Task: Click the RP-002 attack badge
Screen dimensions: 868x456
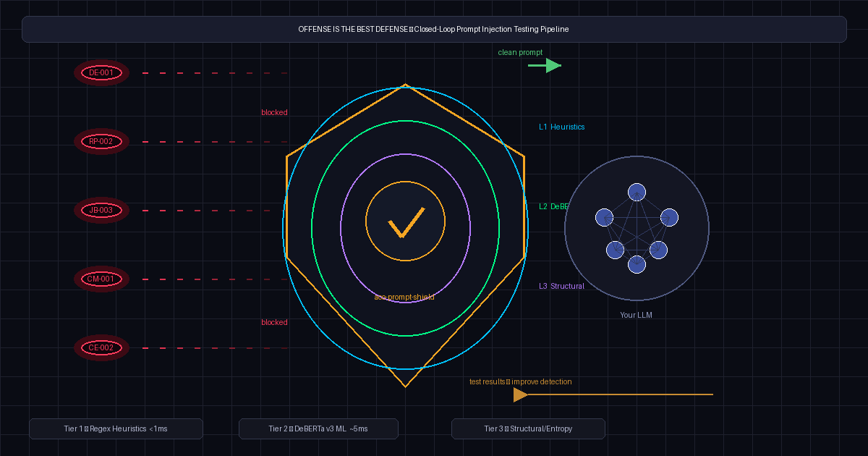Action: coord(101,141)
